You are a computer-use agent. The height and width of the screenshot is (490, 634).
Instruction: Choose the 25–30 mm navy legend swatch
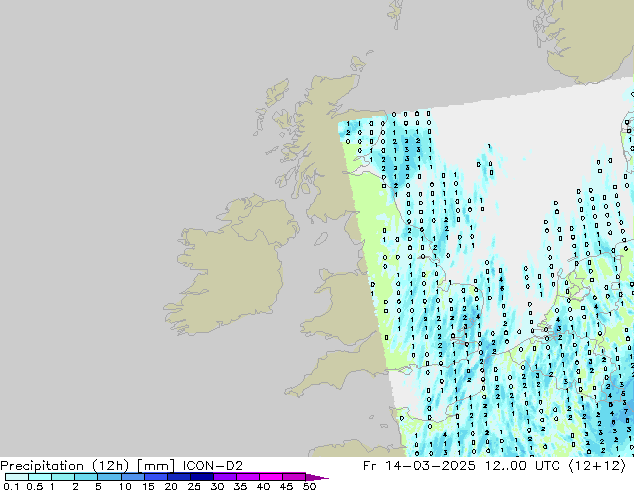[x=201, y=477]
